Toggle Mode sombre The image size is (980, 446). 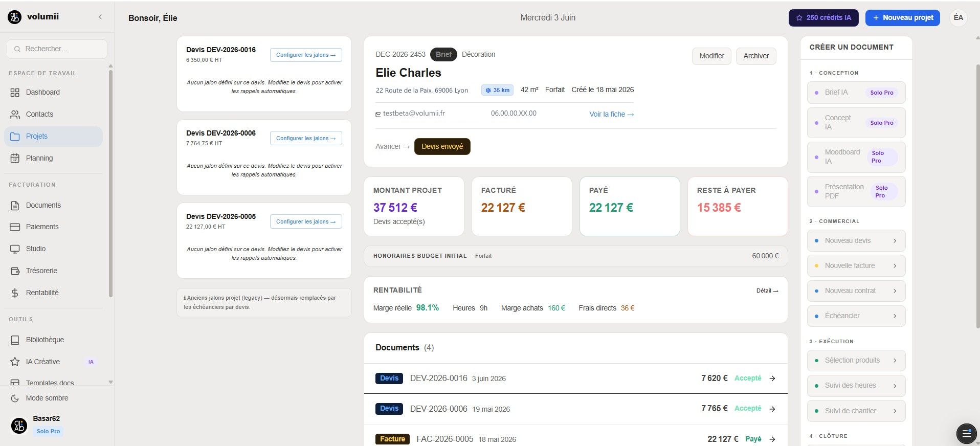(x=53, y=398)
